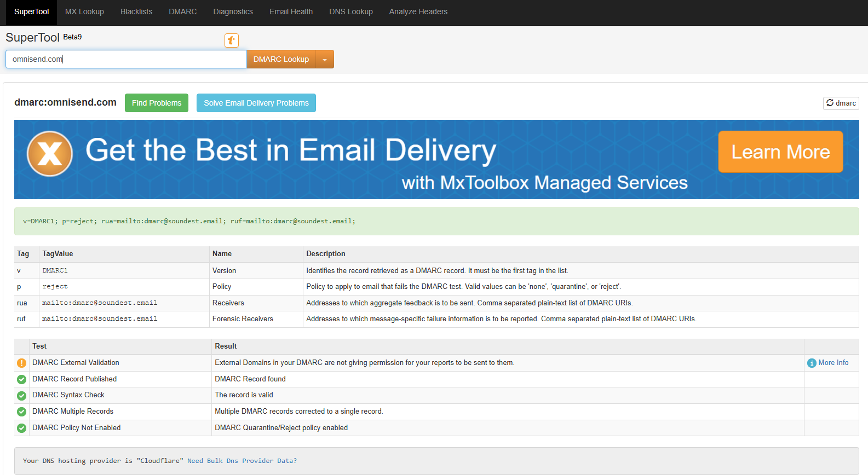868x475 pixels.
Task: Run the DMARC Lookup button
Action: point(281,59)
